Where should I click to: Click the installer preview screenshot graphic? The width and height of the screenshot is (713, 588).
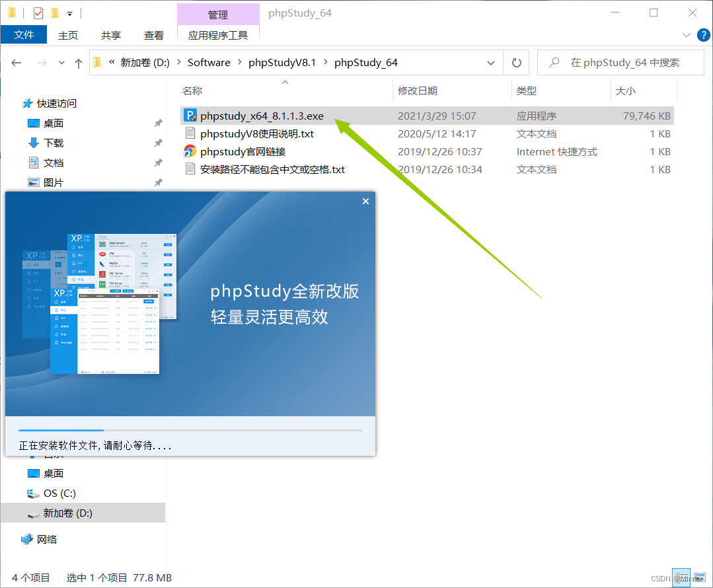pyautogui.click(x=100, y=304)
